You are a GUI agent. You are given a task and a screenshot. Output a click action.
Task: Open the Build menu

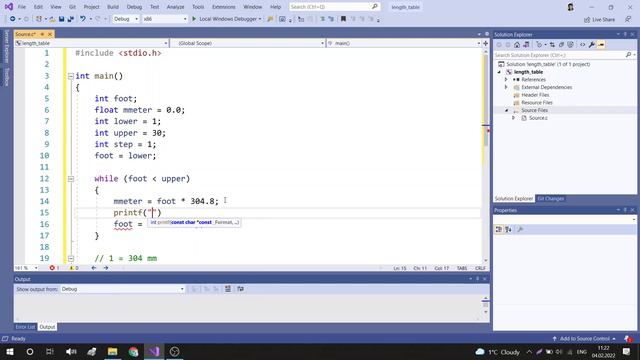[113, 7]
